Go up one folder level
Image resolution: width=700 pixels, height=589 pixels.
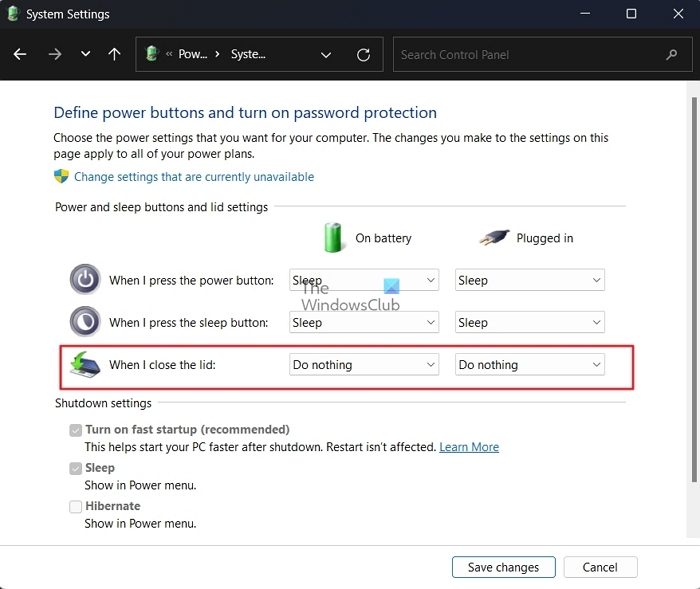pos(114,55)
